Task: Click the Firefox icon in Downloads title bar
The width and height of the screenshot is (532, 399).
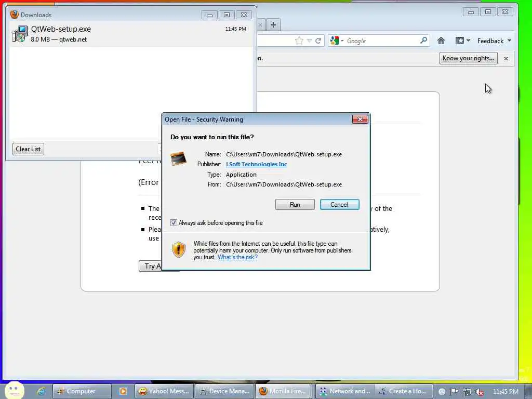Action: (14, 15)
